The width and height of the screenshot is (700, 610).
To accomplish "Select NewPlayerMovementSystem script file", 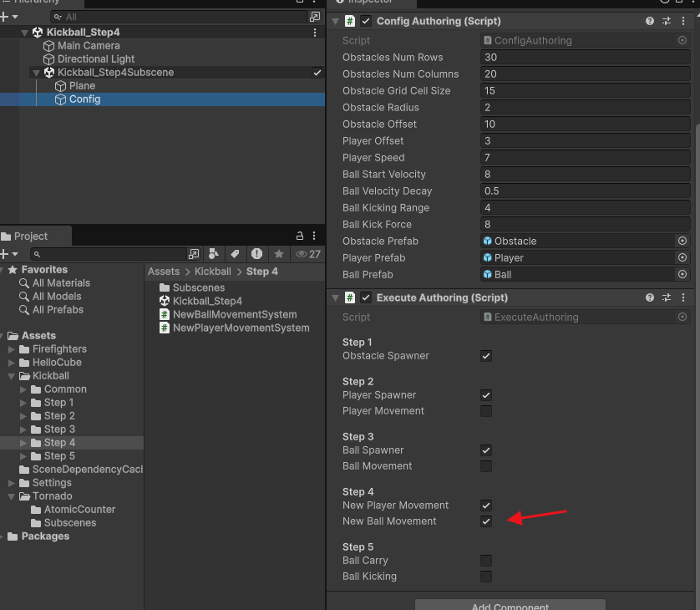I will [x=235, y=328].
